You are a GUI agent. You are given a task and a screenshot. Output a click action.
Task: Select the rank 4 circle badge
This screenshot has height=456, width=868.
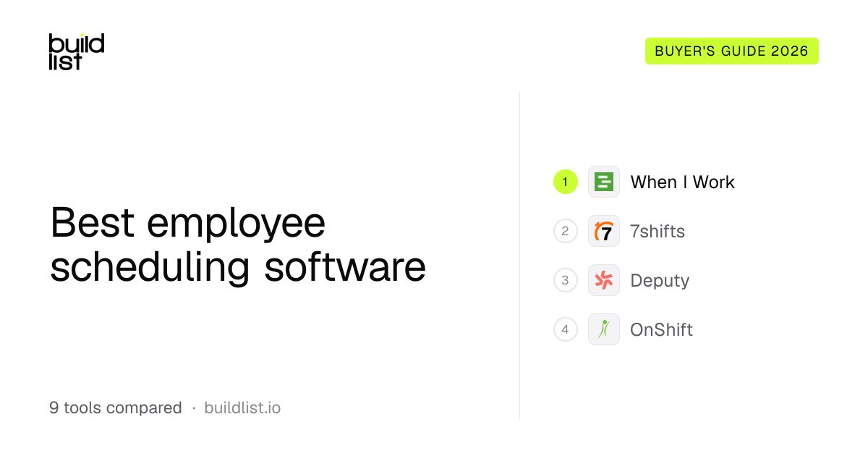tap(566, 329)
